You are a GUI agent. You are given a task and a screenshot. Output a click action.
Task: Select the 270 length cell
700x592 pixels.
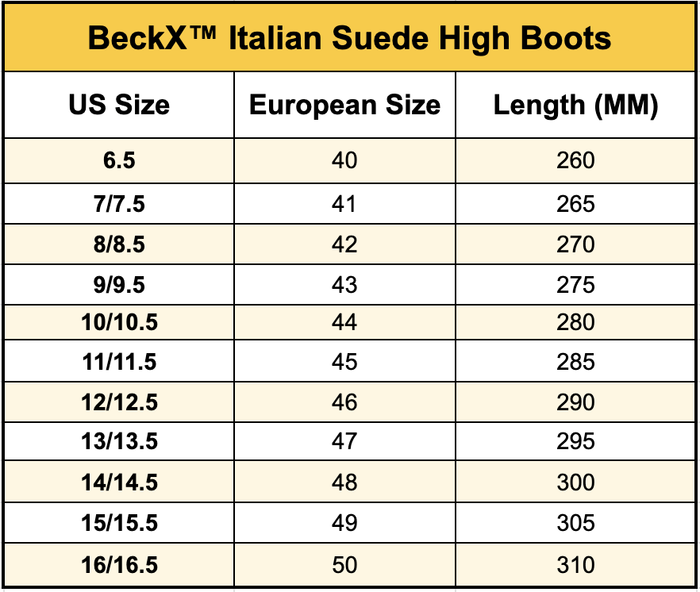pyautogui.click(x=575, y=244)
